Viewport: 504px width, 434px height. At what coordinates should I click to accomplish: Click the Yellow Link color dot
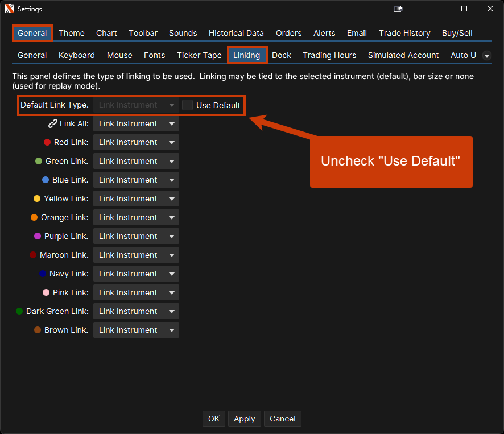[37, 199]
